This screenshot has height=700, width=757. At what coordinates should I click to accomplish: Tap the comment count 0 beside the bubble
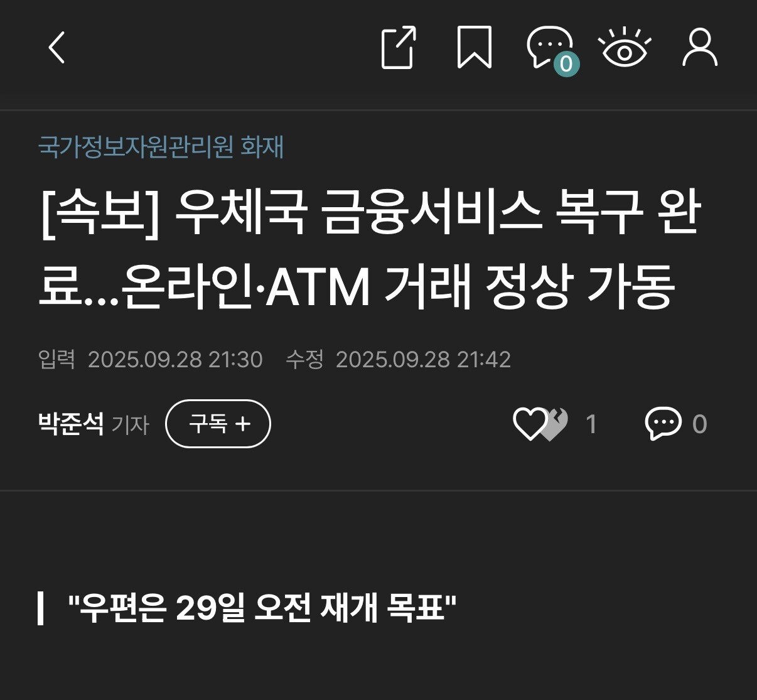699,424
